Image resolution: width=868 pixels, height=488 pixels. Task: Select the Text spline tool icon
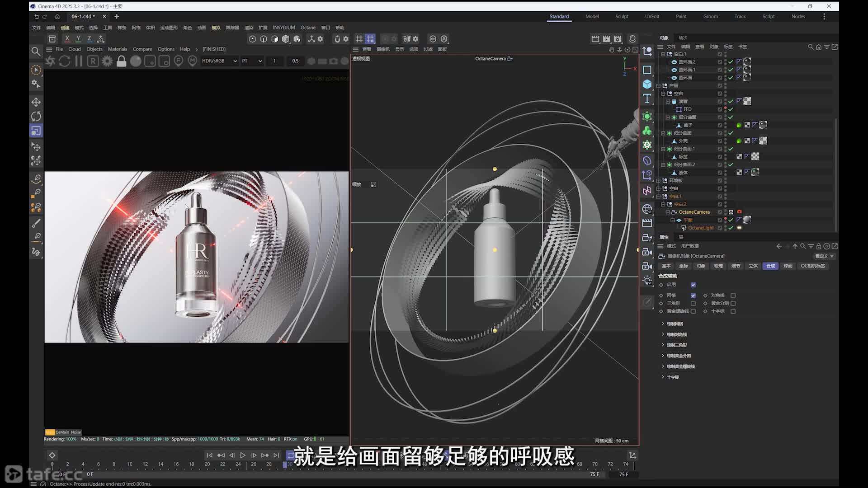point(647,99)
